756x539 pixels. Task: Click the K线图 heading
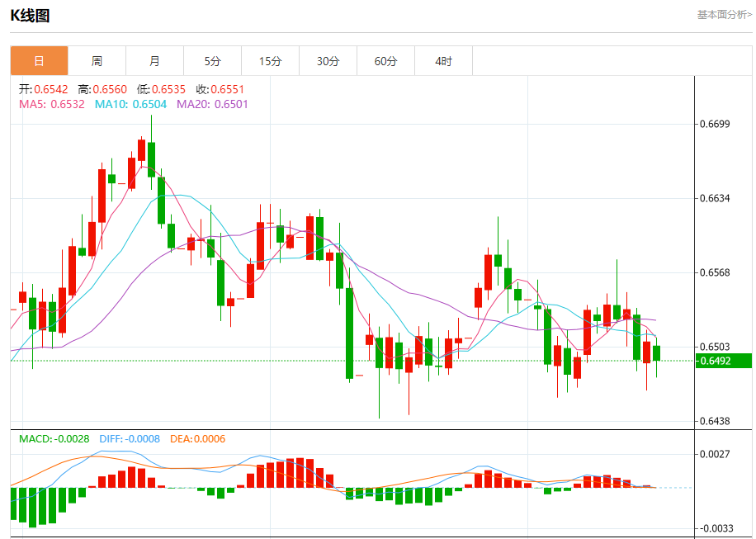(30, 16)
